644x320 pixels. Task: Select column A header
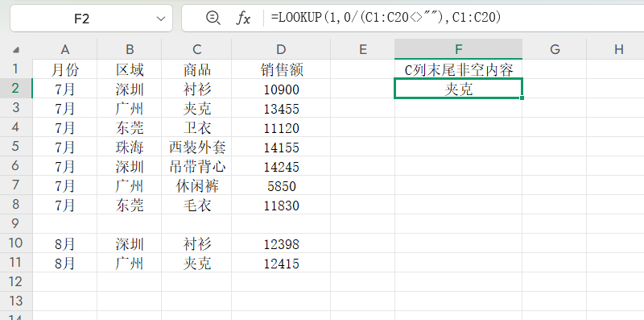click(x=65, y=49)
